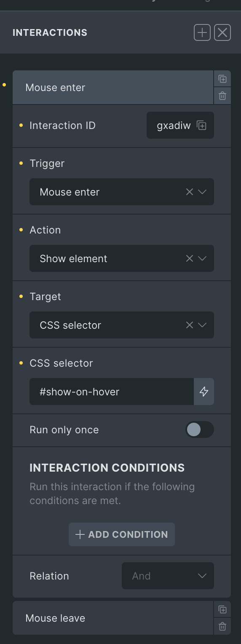
Task: Clear the Show element action
Action: [190, 258]
